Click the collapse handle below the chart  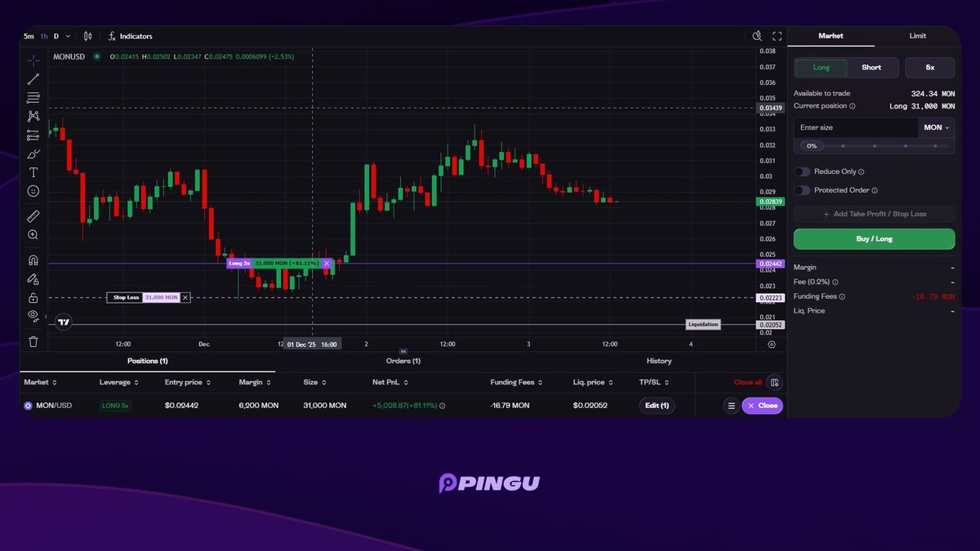click(403, 351)
